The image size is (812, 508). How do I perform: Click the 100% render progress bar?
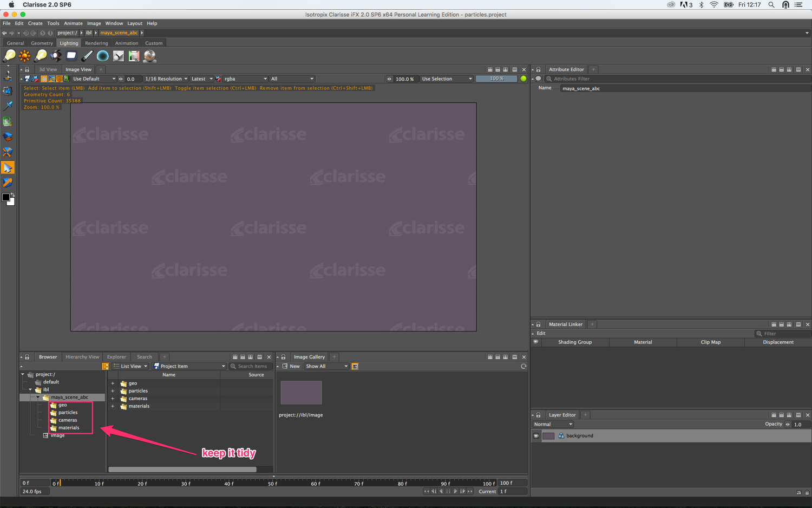pyautogui.click(x=496, y=79)
